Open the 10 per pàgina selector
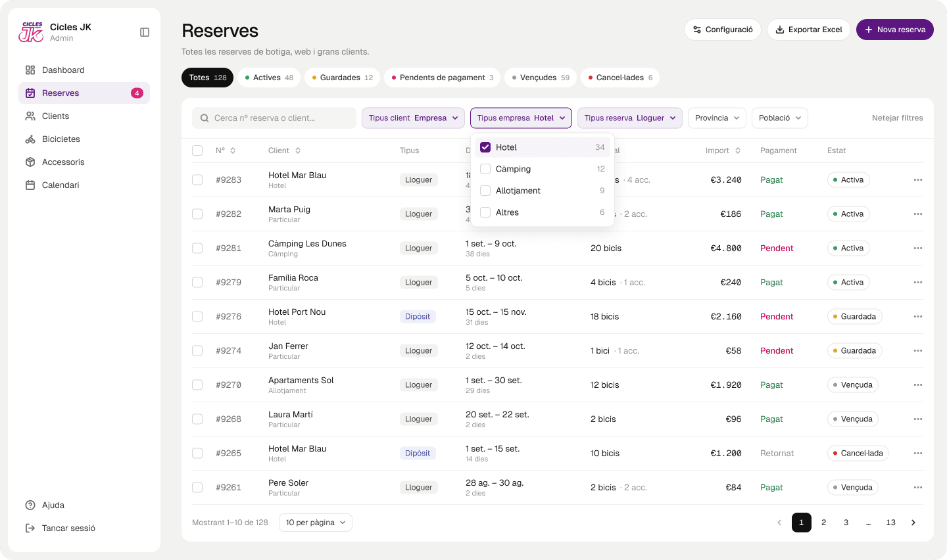Screen dimensions: 947x560 (316, 523)
